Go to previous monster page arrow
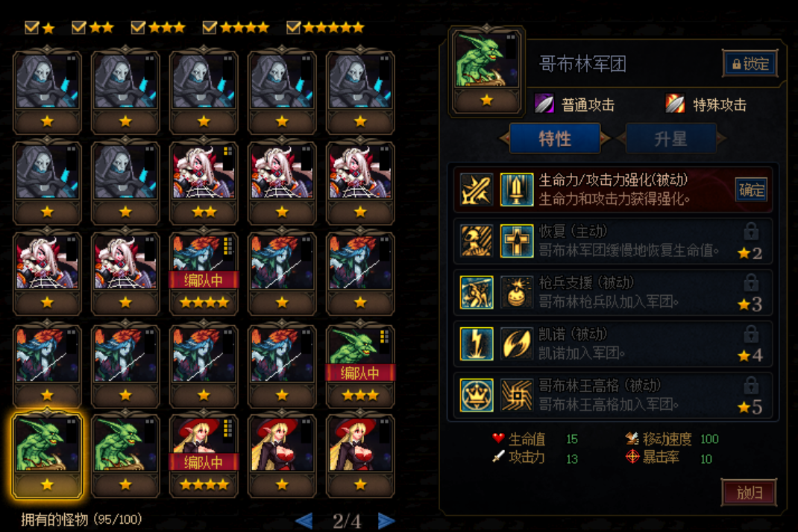 pyautogui.click(x=304, y=521)
